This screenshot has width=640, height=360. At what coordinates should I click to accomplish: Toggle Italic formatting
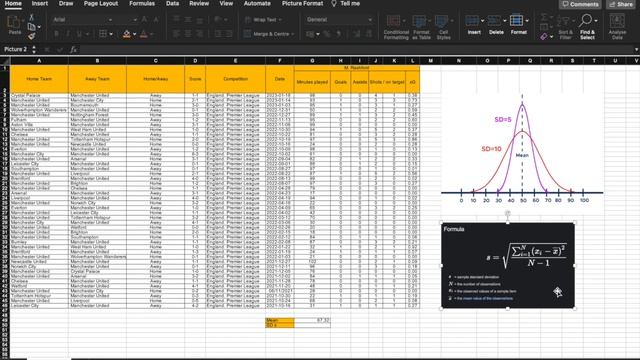68,34
